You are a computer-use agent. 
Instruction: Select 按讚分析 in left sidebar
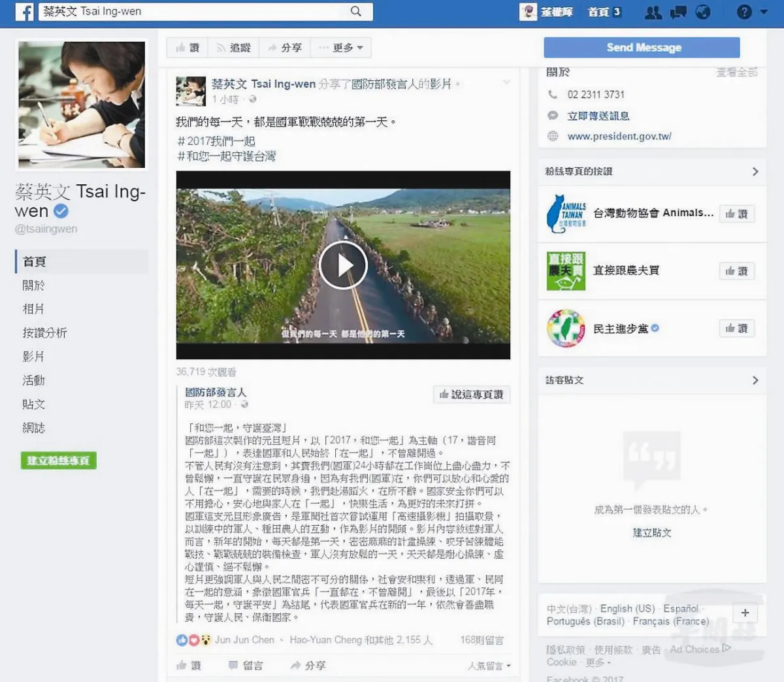(45, 333)
